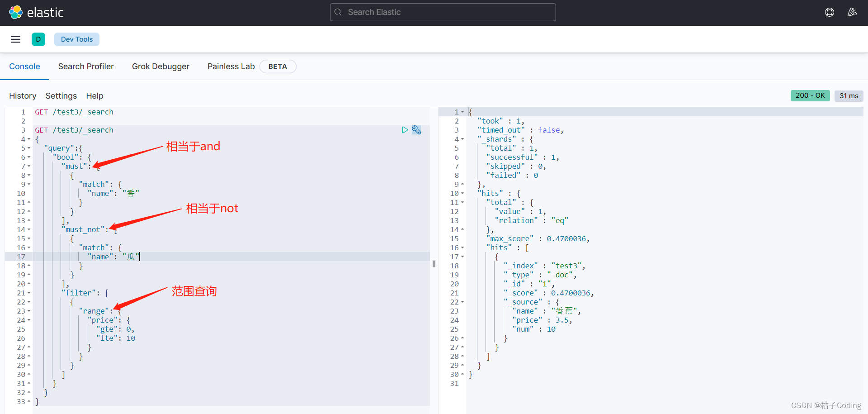Viewport: 868px width, 414px height.
Task: Click the "gte": 0 line
Action: tap(115, 329)
